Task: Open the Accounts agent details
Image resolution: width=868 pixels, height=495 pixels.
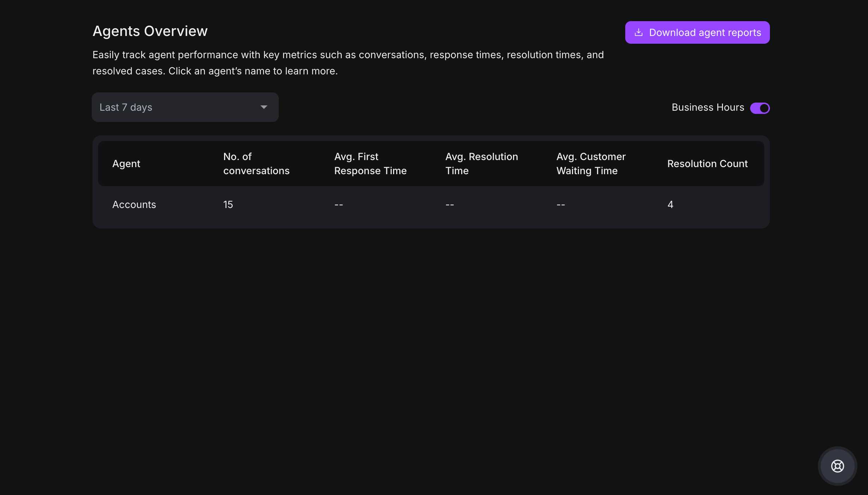Action: tap(134, 204)
